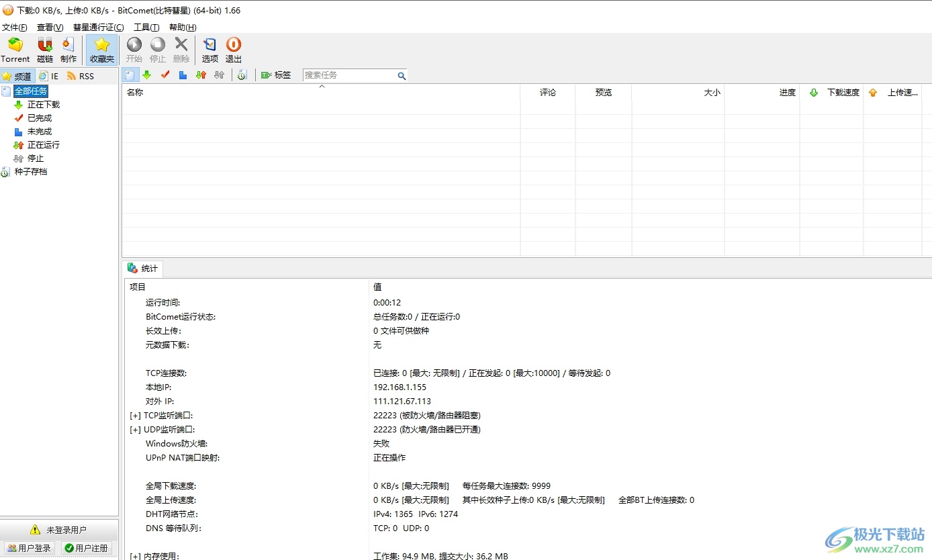
Task: Click the DNS 等待队列 row label
Action: [173, 528]
